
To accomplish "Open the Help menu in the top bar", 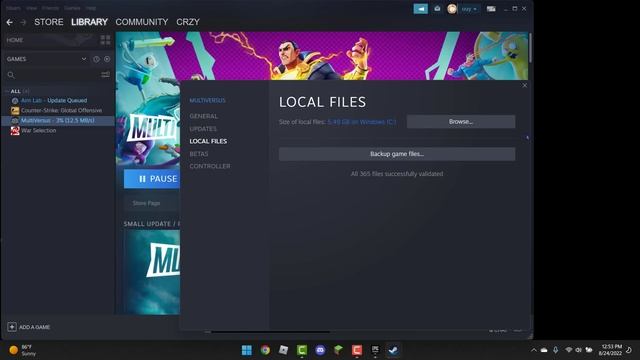I will click(91, 8).
